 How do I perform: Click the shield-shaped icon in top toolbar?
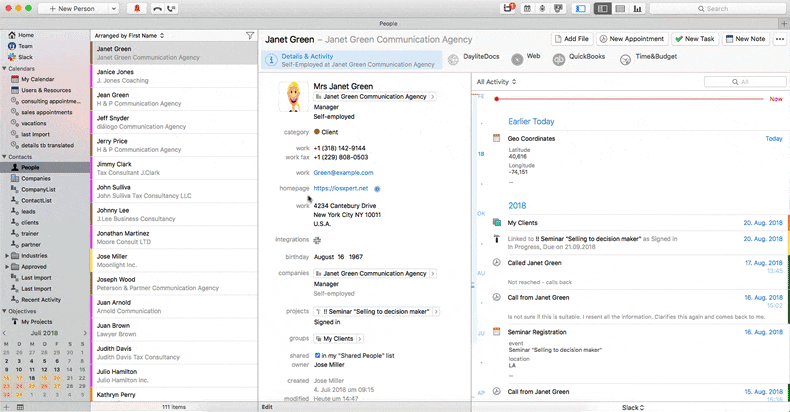click(x=558, y=9)
